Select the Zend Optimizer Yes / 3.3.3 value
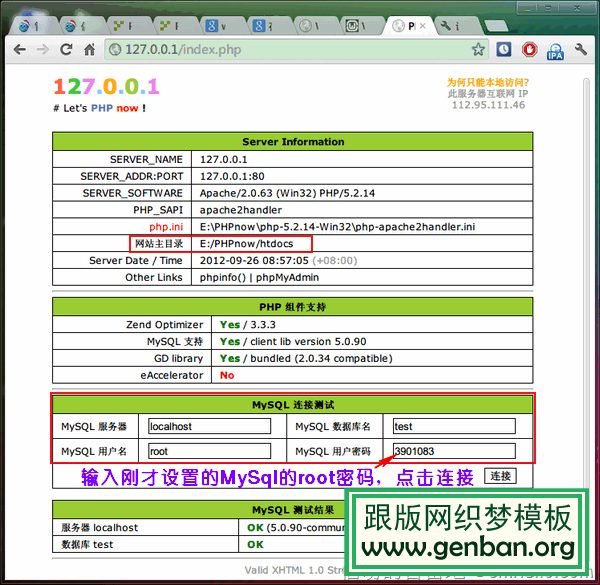The width and height of the screenshot is (600, 585). pyautogui.click(x=248, y=325)
